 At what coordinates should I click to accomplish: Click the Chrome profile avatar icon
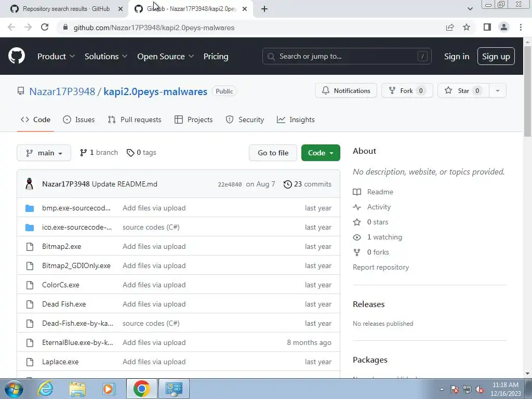pos(504,28)
